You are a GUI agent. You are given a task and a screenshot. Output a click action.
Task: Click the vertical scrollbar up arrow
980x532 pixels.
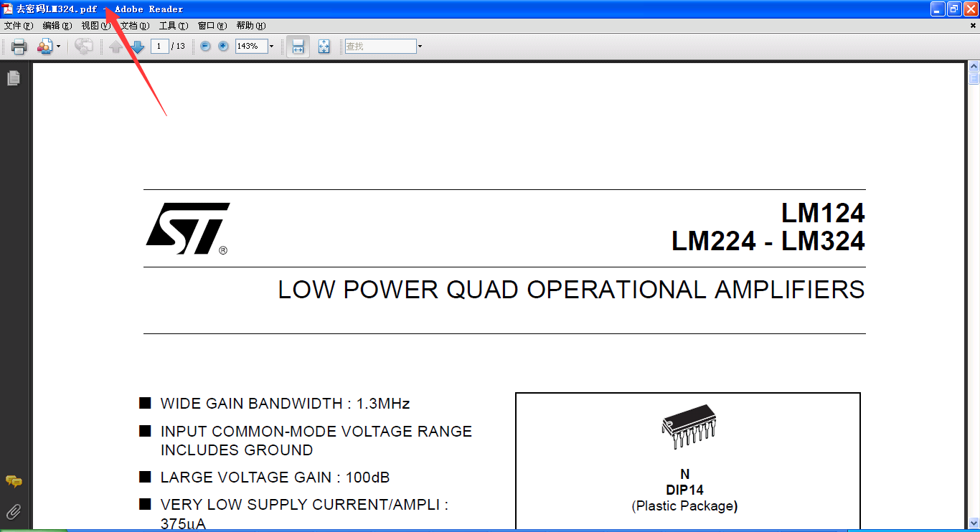click(974, 67)
